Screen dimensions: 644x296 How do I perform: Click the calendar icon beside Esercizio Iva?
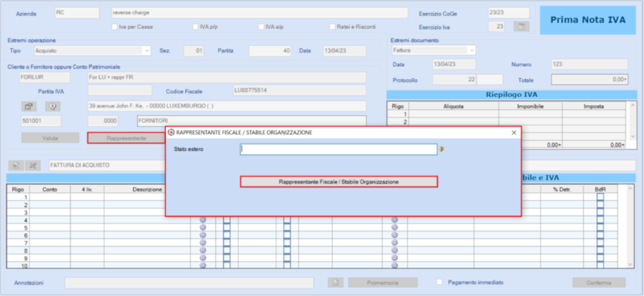[x=521, y=27]
